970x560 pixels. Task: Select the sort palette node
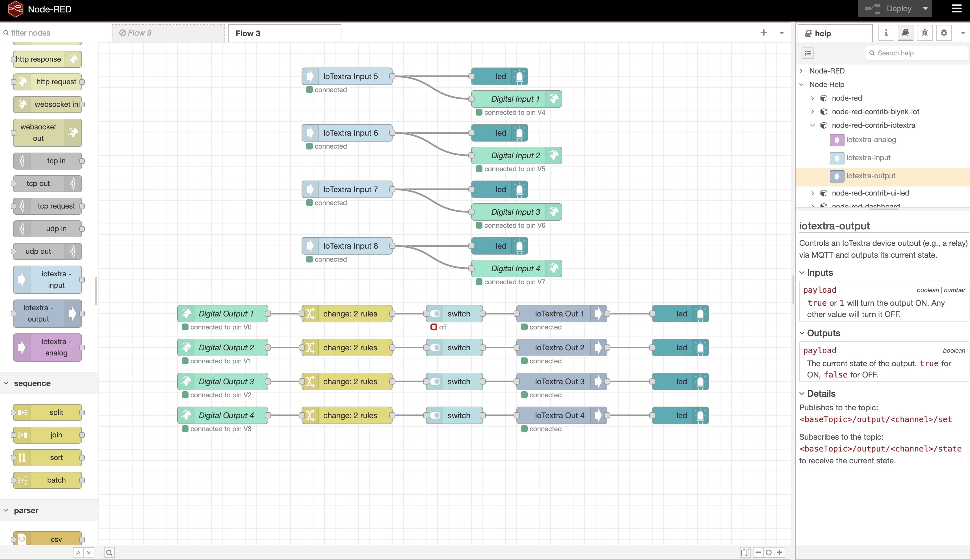tap(47, 458)
